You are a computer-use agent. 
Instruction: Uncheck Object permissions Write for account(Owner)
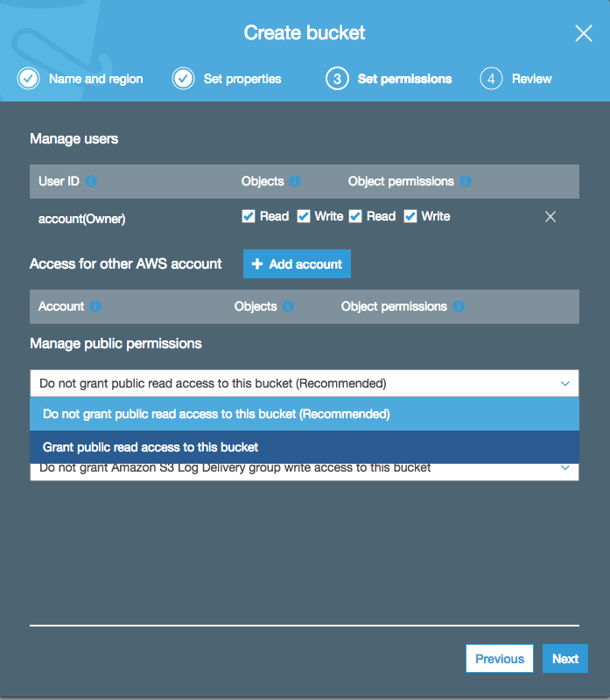coord(410,216)
